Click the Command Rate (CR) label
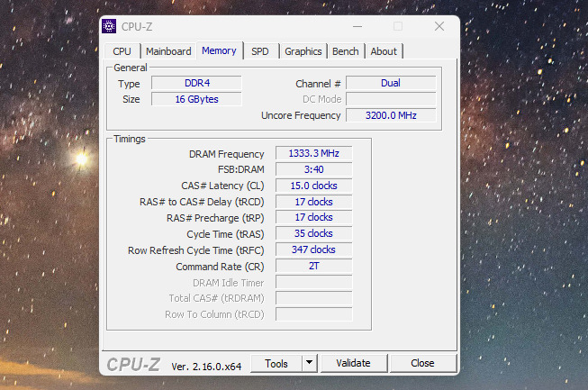 [220, 267]
